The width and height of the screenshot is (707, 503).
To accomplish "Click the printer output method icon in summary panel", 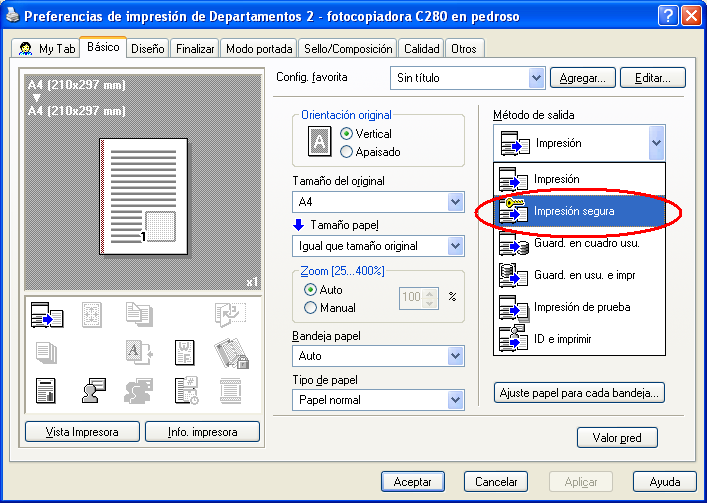I will pyautogui.click(x=47, y=315).
